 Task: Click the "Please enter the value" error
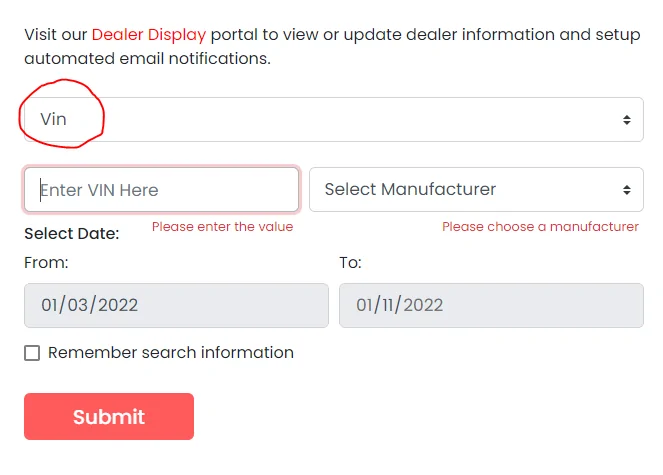coord(222,227)
